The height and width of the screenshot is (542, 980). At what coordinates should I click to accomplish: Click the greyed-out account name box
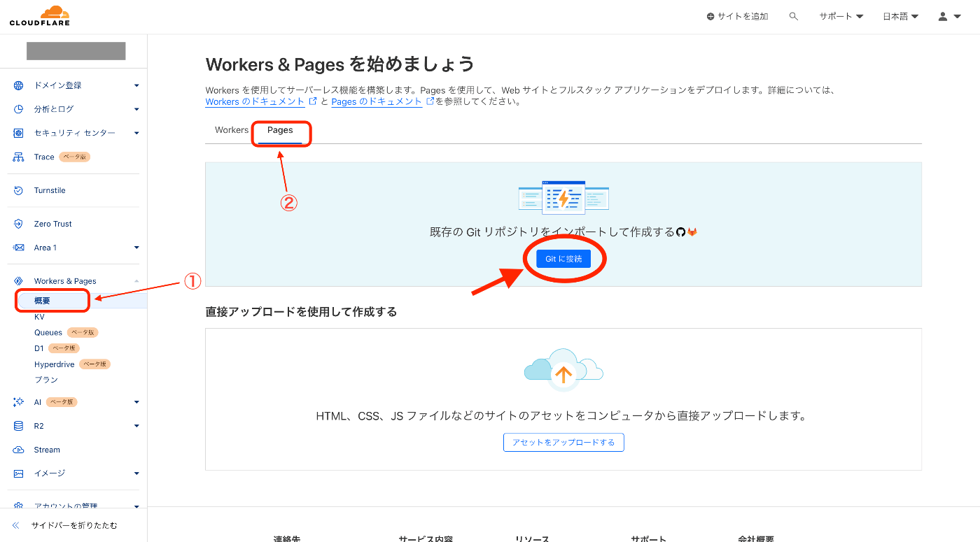[x=76, y=51]
